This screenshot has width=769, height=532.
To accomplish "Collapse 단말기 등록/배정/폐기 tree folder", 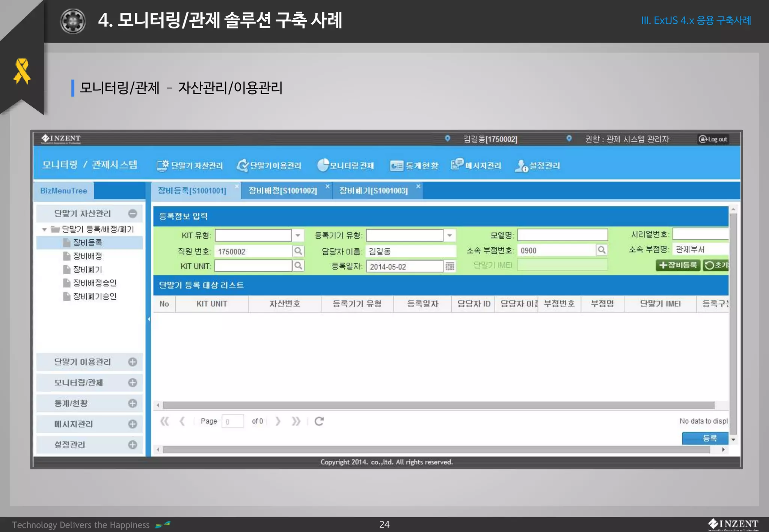I will click(x=45, y=229).
